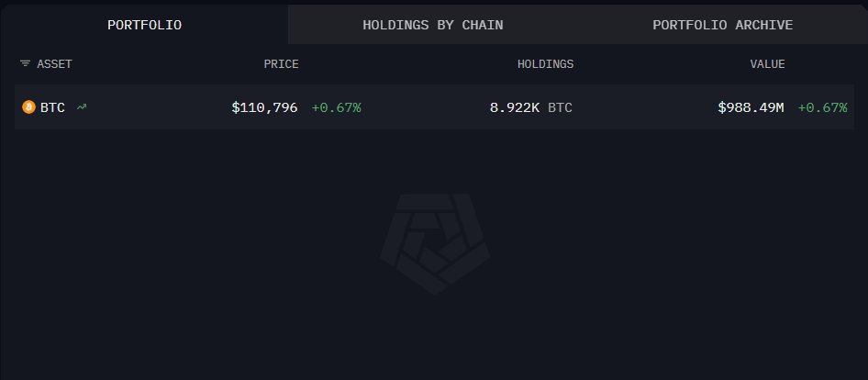The height and width of the screenshot is (380, 868).
Task: Click the green trend arrow next to BTC
Action: (82, 107)
